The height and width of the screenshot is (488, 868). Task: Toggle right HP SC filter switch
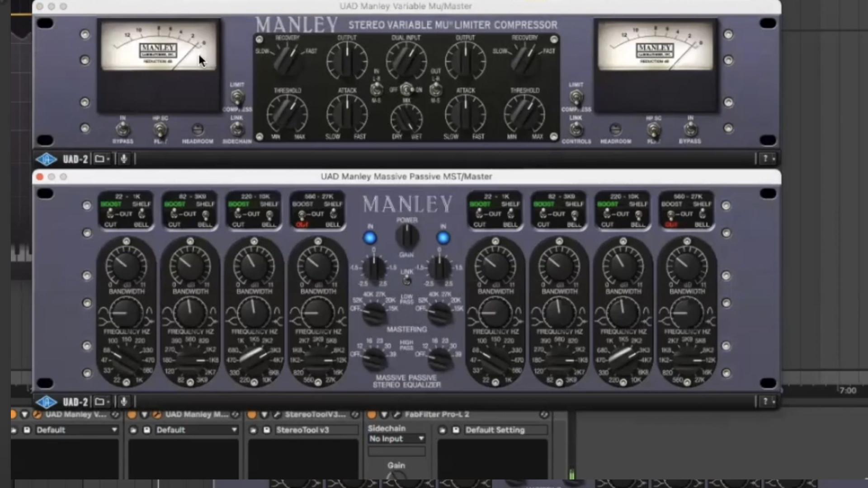[x=653, y=130]
